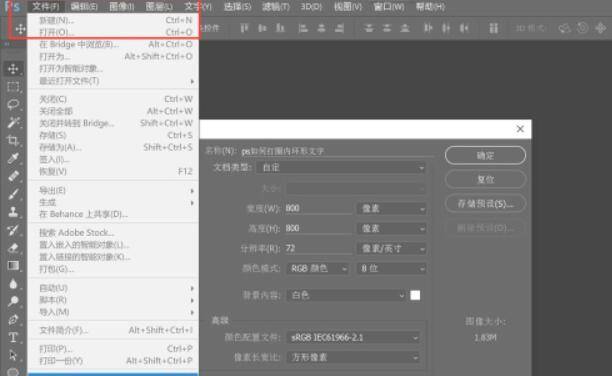This screenshot has width=612, height=376.
Task: Choose 打开(O)... from the File menu
Action: (x=114, y=32)
